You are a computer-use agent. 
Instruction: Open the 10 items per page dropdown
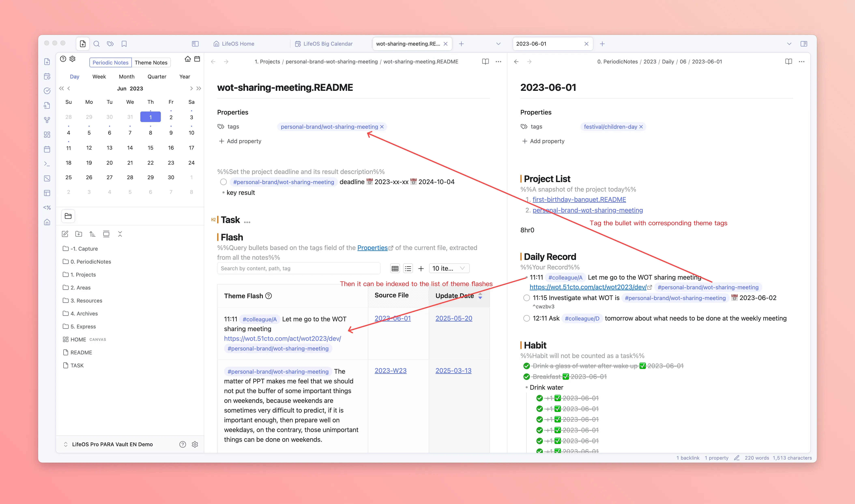(449, 268)
